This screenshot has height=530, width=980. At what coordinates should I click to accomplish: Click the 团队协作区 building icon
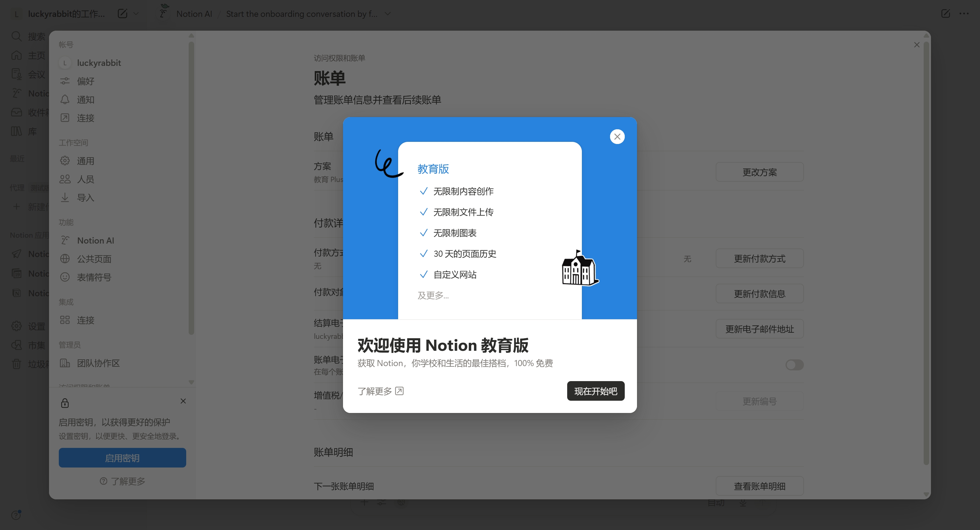65,363
